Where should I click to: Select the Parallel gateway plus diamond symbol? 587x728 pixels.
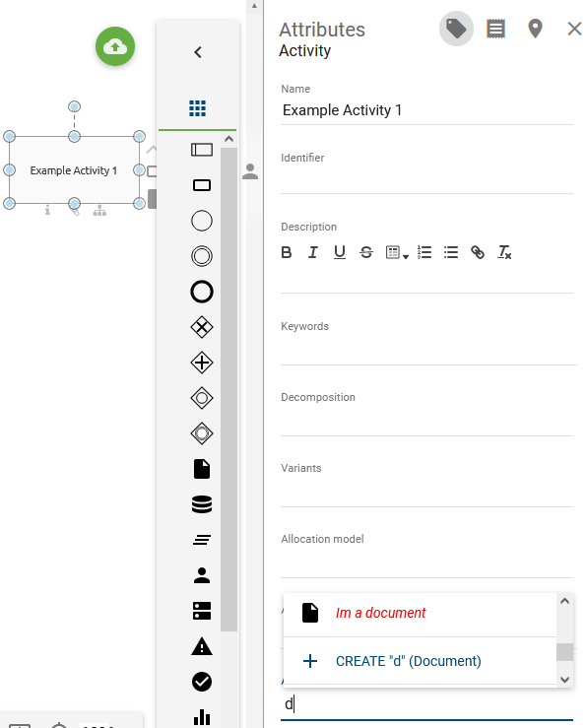pos(202,363)
